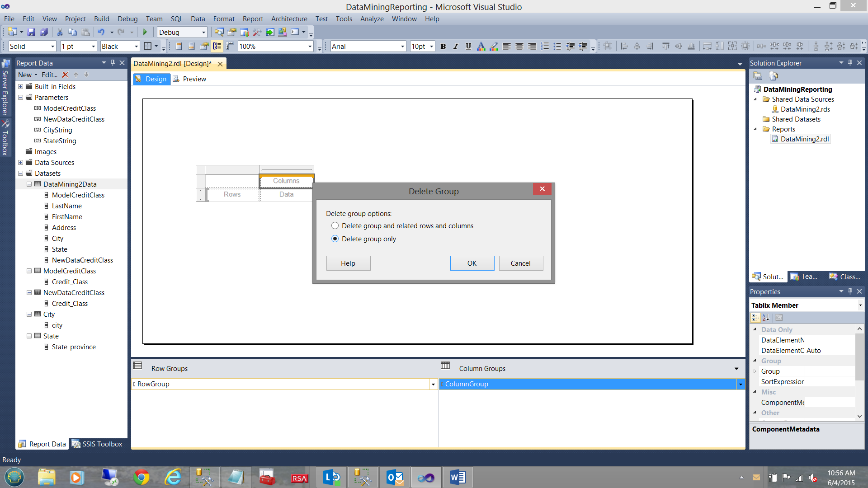Collapse the DataMining2Data dataset node

point(29,184)
